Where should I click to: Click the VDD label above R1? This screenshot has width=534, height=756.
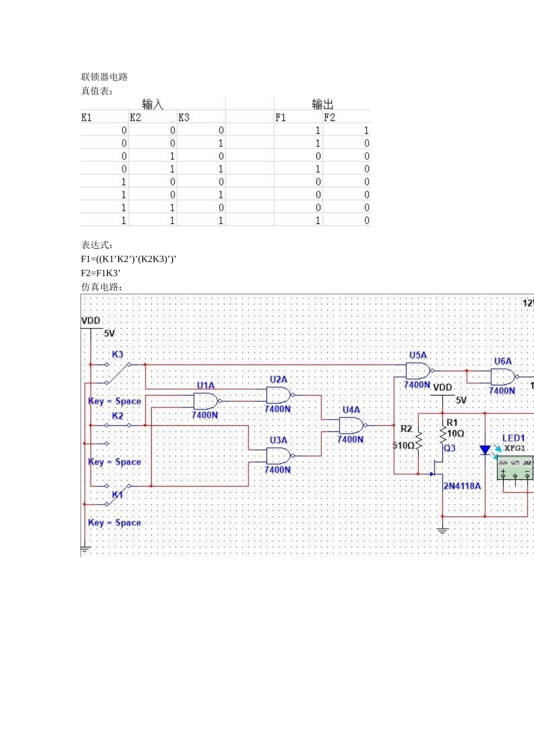coord(443,388)
